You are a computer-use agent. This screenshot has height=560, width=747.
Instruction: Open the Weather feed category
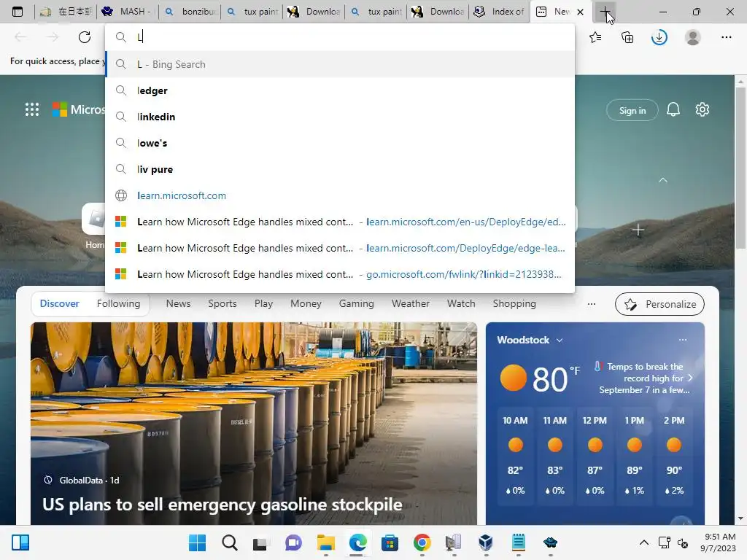pyautogui.click(x=410, y=304)
